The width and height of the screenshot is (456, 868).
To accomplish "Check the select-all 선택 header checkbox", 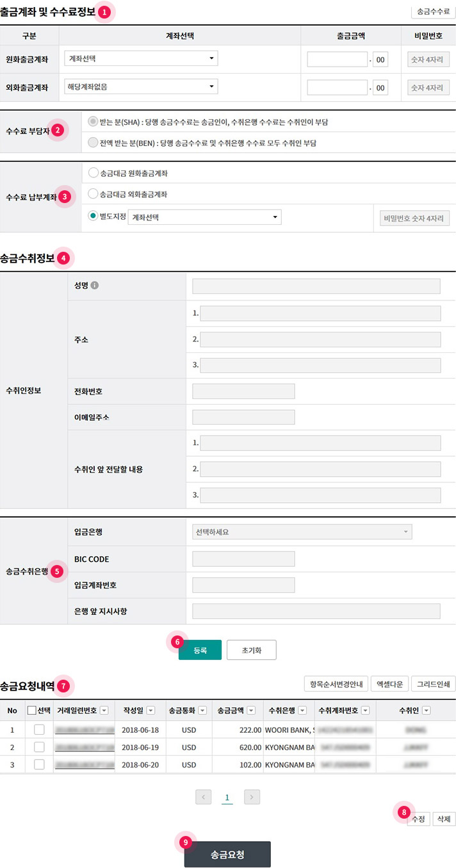I will (x=32, y=710).
